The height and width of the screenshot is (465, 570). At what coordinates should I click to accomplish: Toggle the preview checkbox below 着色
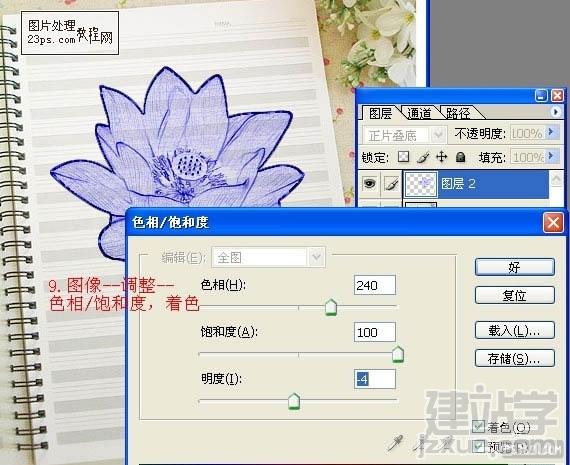tap(478, 446)
